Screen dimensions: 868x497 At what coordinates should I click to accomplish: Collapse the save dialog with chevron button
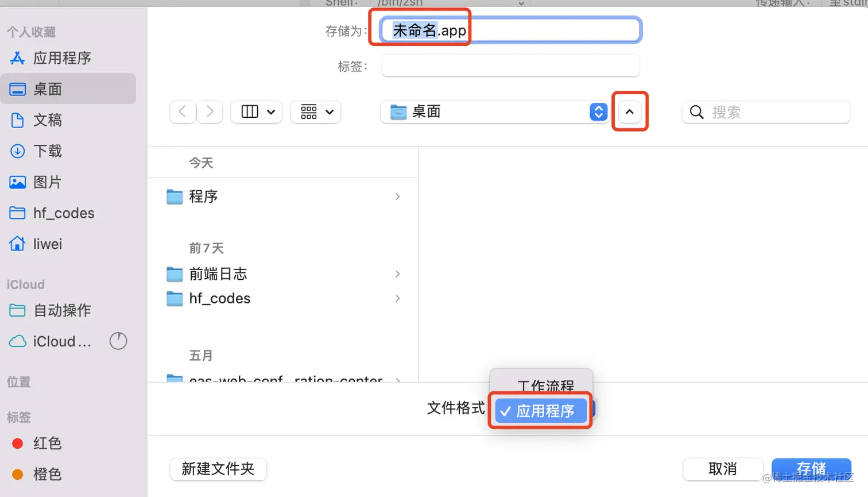tap(630, 111)
